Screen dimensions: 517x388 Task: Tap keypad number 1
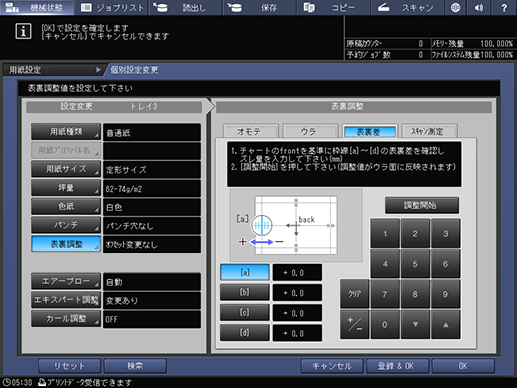pyautogui.click(x=385, y=233)
